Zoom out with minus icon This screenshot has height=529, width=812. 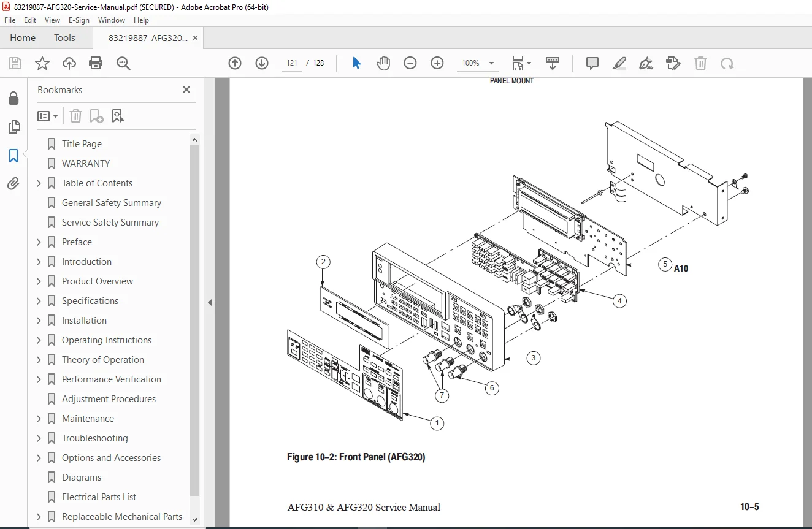coord(410,63)
